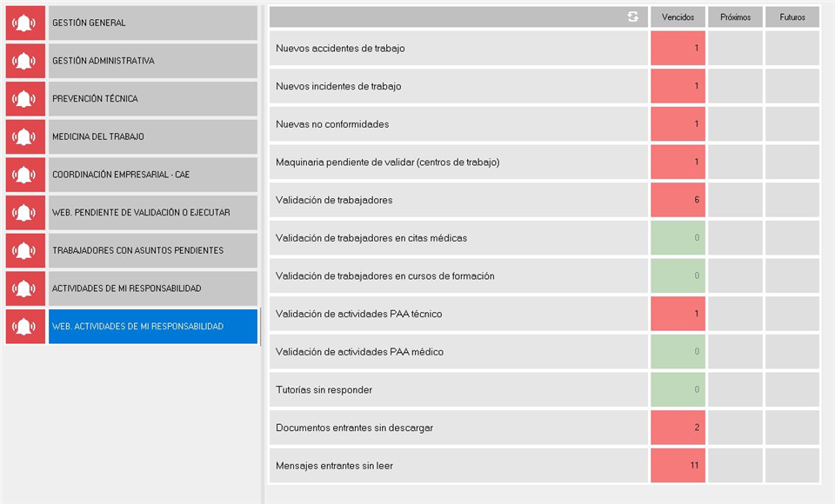
Task: Click bell icon for Trabajadores con Asuntos Pendientes
Action: click(25, 250)
